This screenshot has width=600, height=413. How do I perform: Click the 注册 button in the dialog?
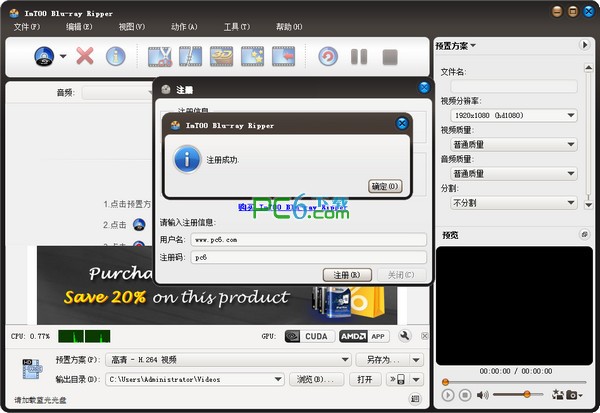tap(347, 275)
